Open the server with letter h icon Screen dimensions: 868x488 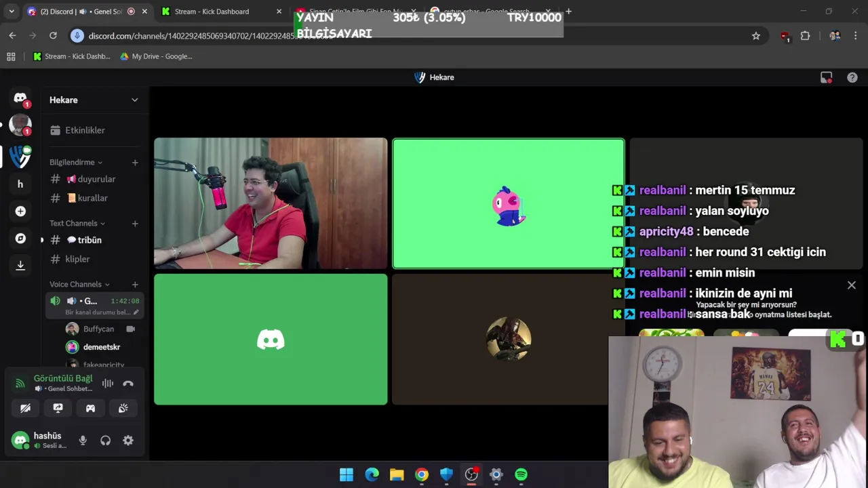[x=20, y=184]
